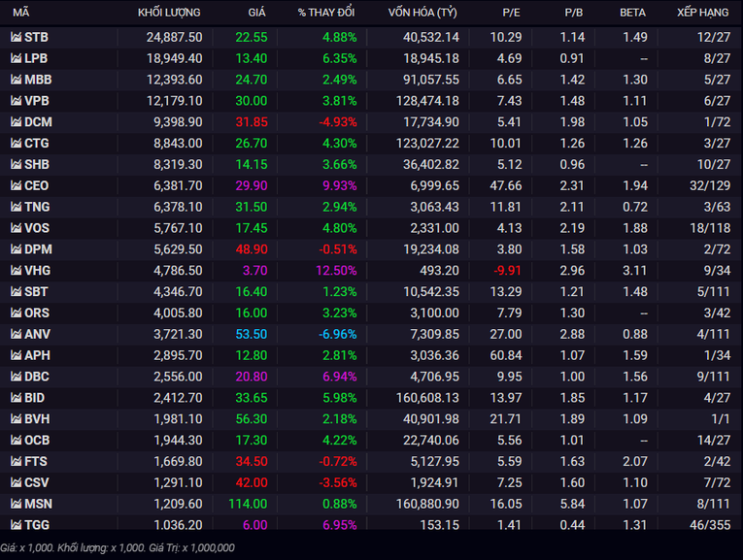Click the P/E column header
Image resolution: width=743 pixels, height=560 pixels.
511,13
